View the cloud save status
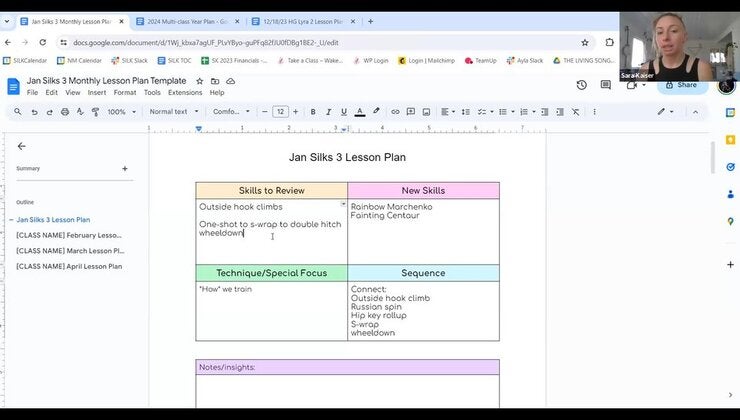Image resolution: width=740 pixels, height=420 pixels. click(230, 81)
